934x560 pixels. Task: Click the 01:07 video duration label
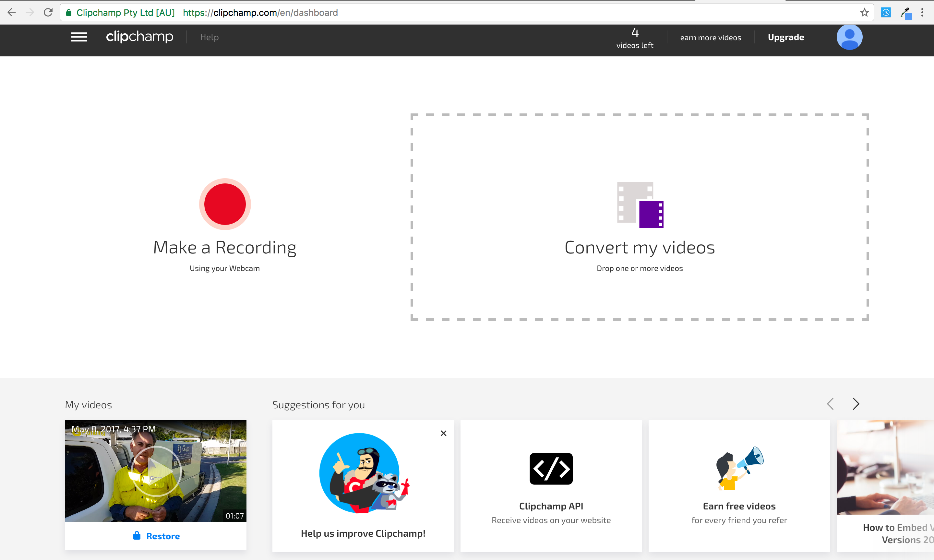(x=235, y=516)
